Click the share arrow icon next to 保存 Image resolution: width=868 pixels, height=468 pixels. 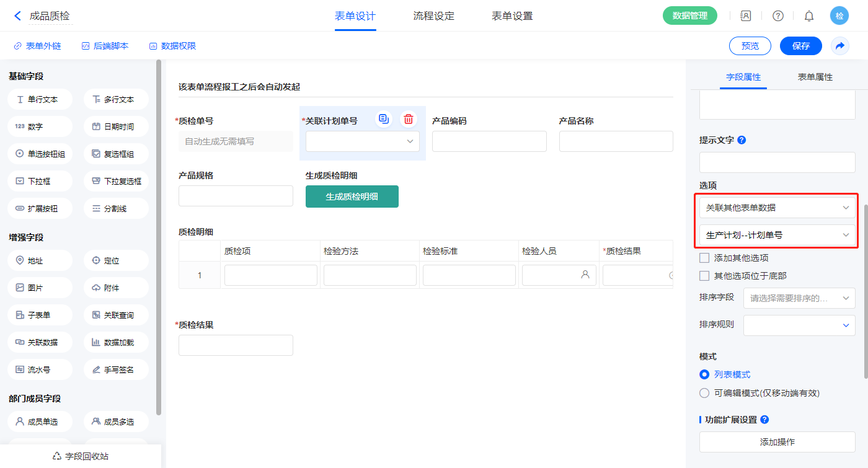click(840, 46)
